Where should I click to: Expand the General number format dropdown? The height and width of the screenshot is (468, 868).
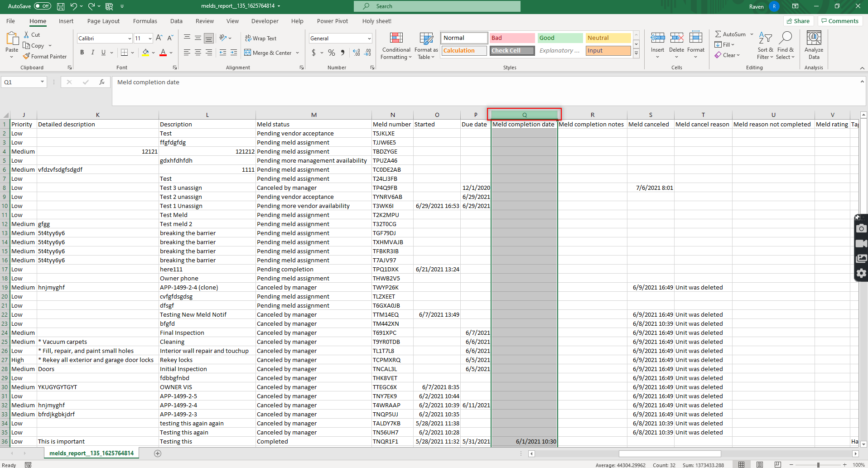[x=369, y=39]
